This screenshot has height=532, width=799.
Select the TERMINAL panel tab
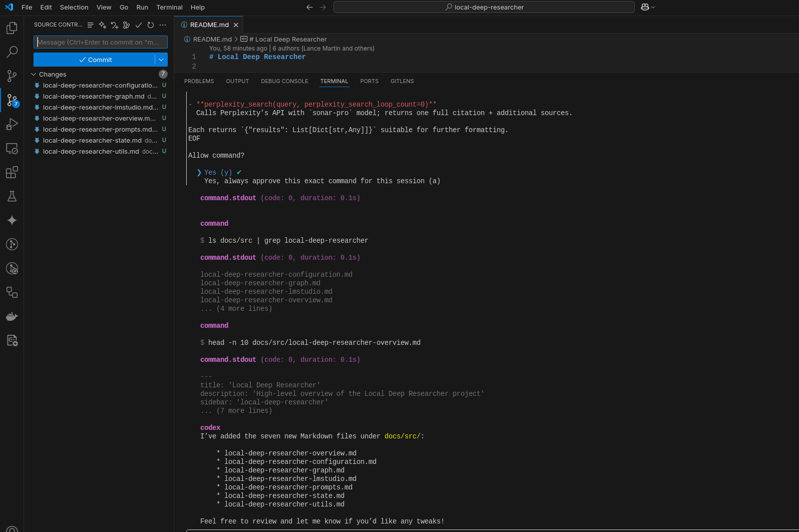[x=334, y=81]
